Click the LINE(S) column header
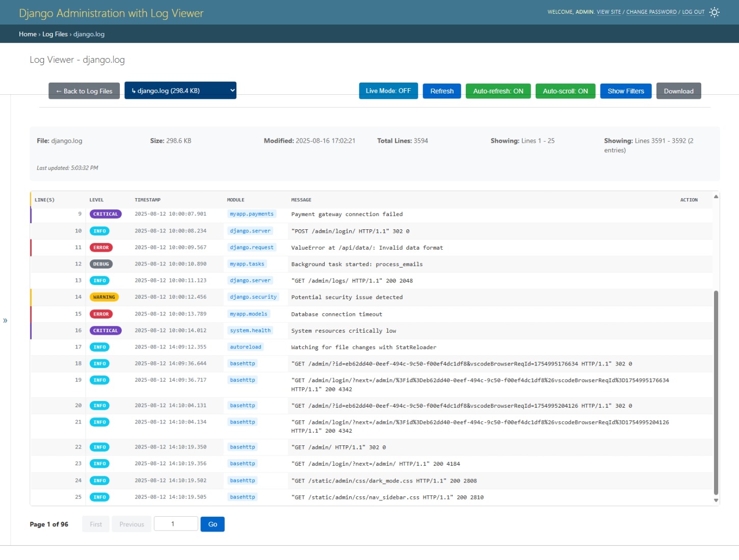 [44, 200]
